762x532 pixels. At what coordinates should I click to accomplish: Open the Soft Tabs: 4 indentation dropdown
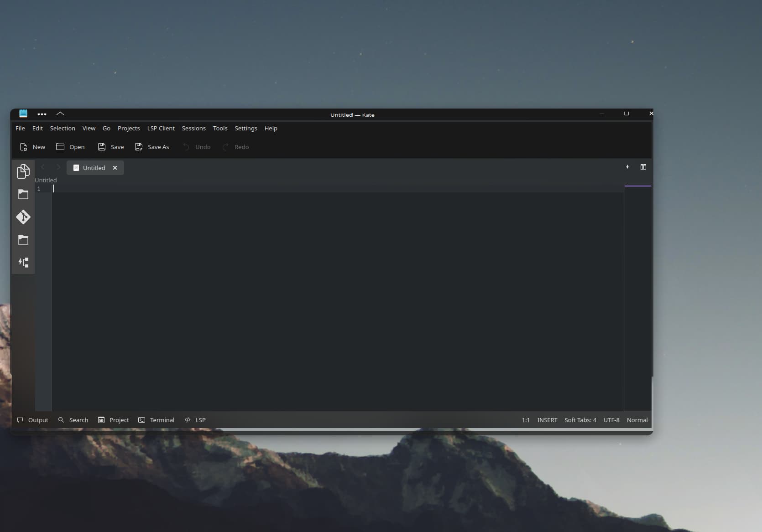click(x=580, y=420)
